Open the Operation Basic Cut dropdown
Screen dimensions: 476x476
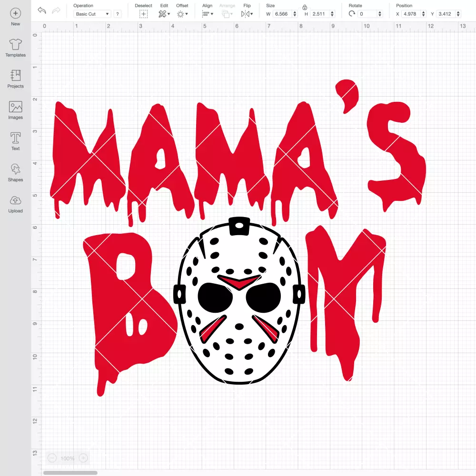click(x=92, y=14)
